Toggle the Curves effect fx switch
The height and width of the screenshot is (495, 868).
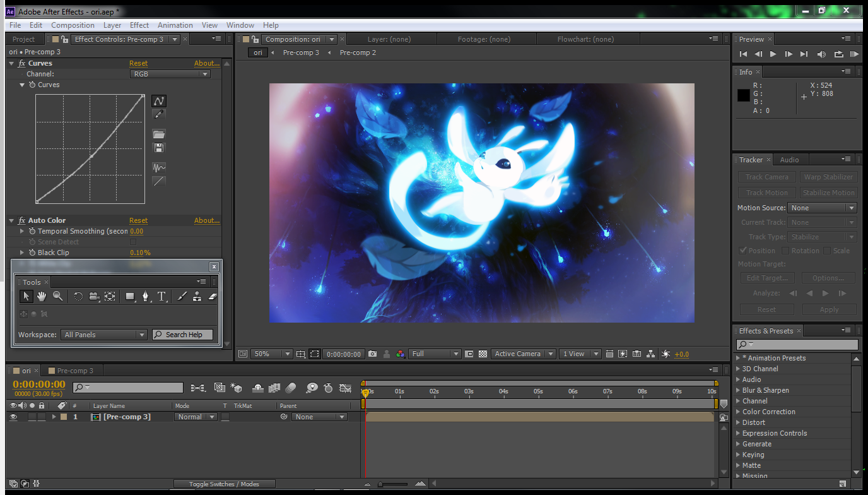[22, 63]
